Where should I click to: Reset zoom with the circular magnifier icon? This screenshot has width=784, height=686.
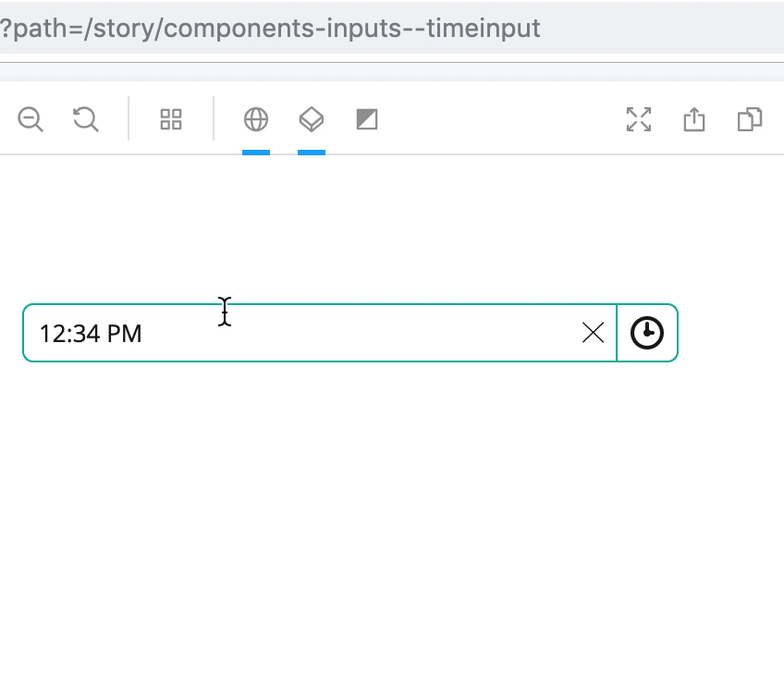[85, 119]
